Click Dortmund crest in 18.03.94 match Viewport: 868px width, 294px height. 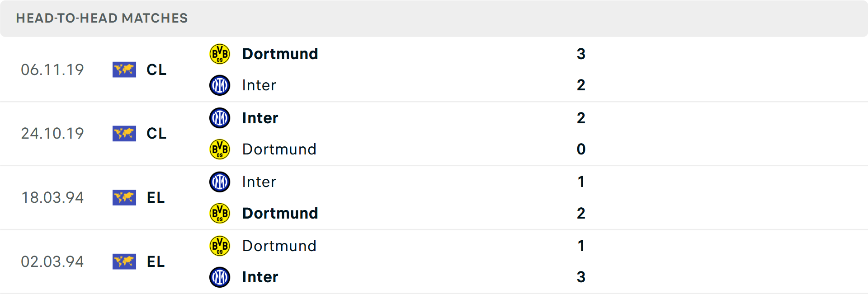tap(220, 213)
